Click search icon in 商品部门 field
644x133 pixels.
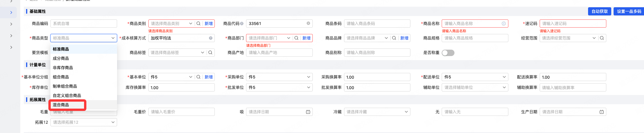(x=296, y=38)
